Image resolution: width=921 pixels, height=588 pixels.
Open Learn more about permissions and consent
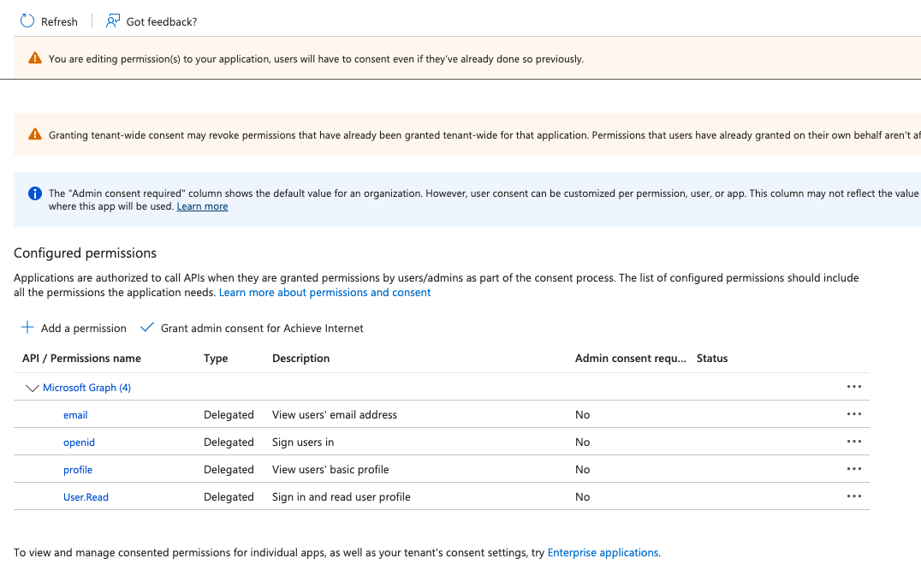point(324,293)
